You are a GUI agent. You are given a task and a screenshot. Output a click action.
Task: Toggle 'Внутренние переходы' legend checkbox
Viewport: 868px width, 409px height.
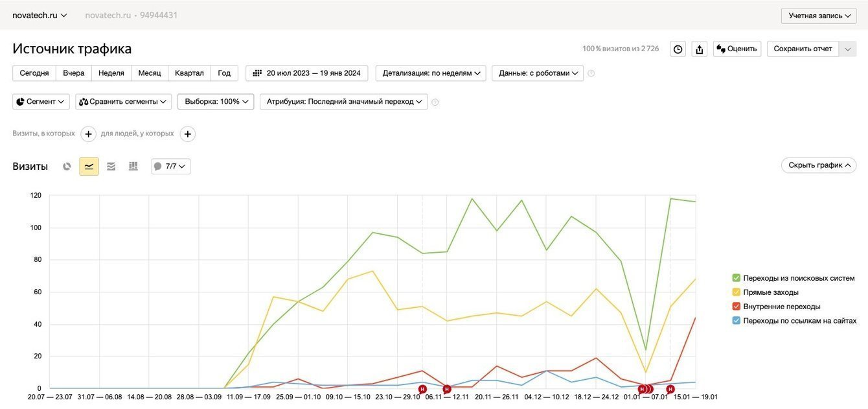(x=737, y=307)
